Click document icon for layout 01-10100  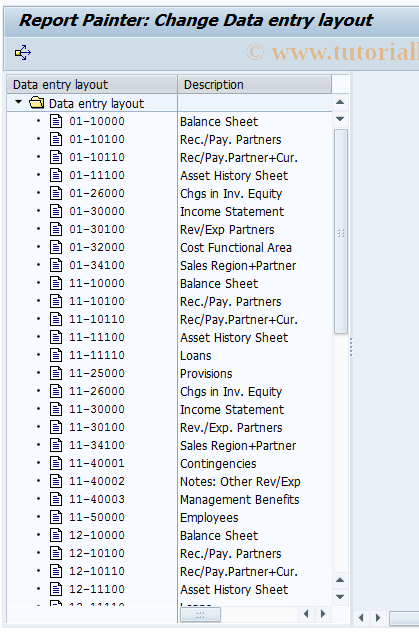[x=56, y=139]
